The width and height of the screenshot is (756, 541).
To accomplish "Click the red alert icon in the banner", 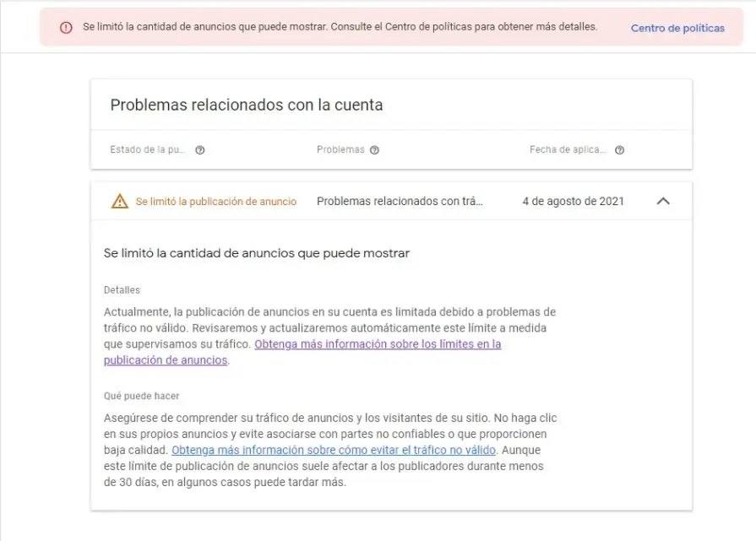I will click(x=66, y=28).
